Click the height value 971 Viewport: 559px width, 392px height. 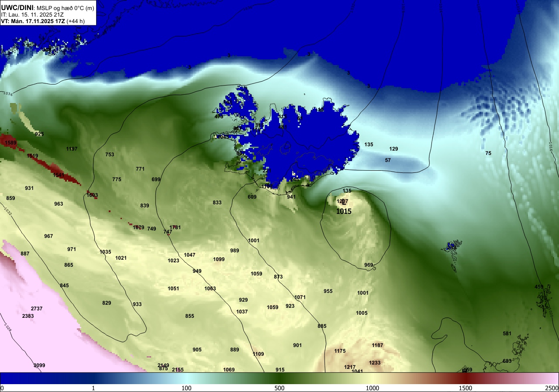72,249
